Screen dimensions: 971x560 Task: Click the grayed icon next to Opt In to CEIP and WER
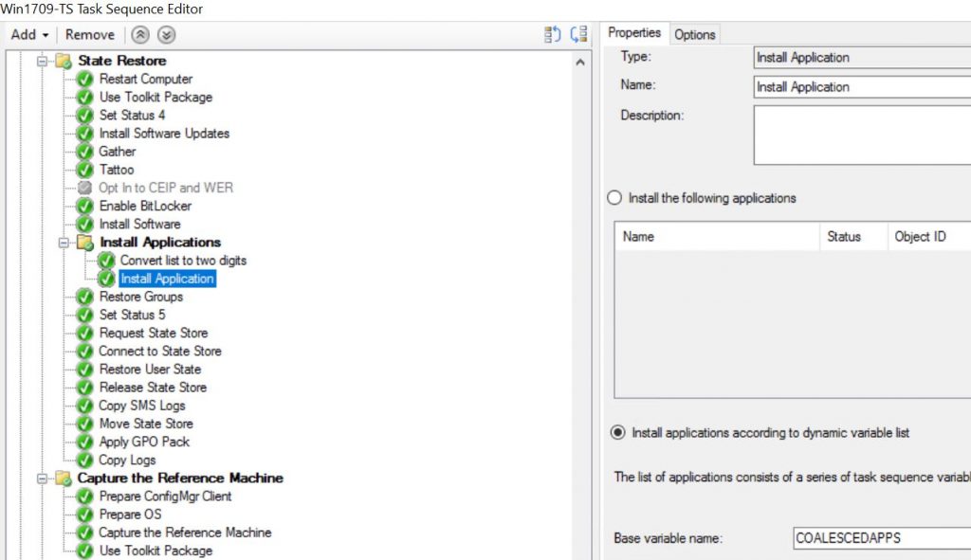click(x=85, y=189)
